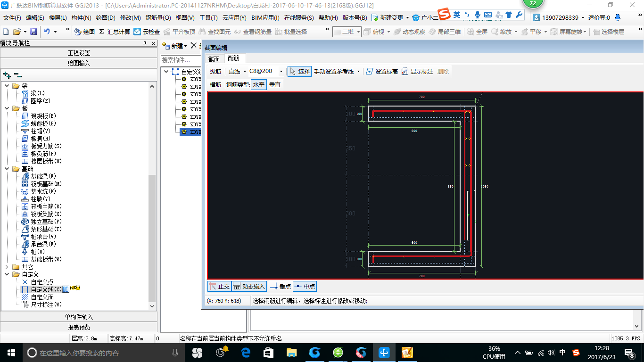The image size is (644, 362).
Task: Click the 单构件输入 button
Action: click(79, 317)
